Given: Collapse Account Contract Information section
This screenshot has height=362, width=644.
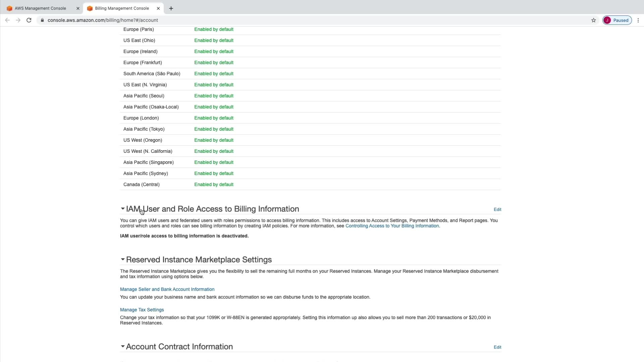Looking at the screenshot, I should (123, 346).
